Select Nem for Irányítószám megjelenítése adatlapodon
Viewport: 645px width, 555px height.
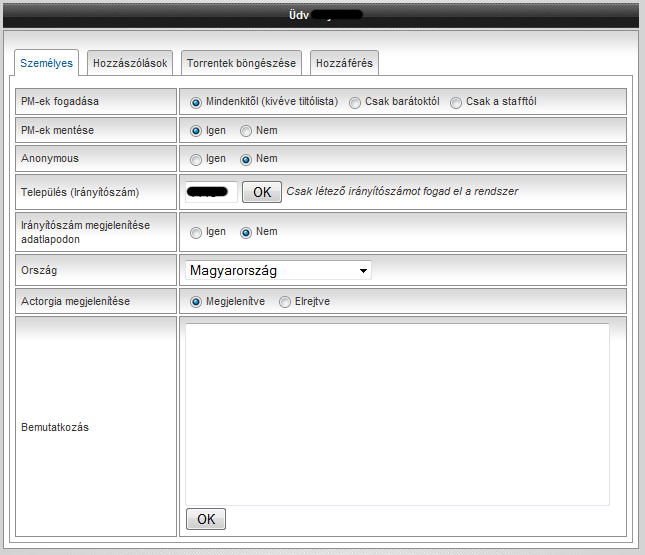pyautogui.click(x=246, y=232)
